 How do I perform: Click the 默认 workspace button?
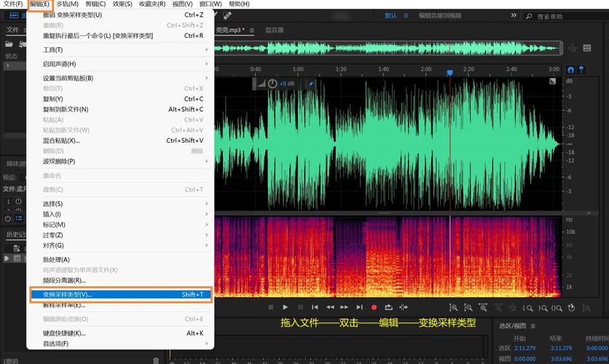(x=391, y=15)
